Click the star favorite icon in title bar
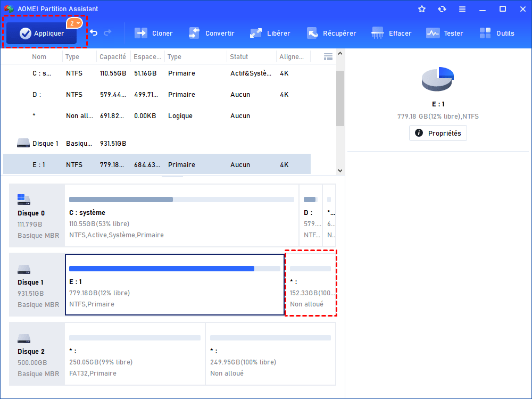 [x=422, y=9]
